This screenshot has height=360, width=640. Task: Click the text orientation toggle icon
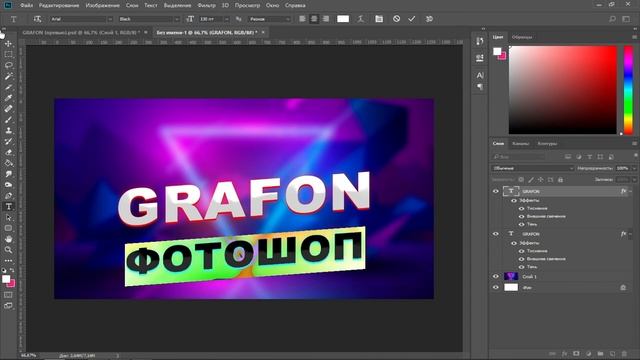tap(37, 19)
